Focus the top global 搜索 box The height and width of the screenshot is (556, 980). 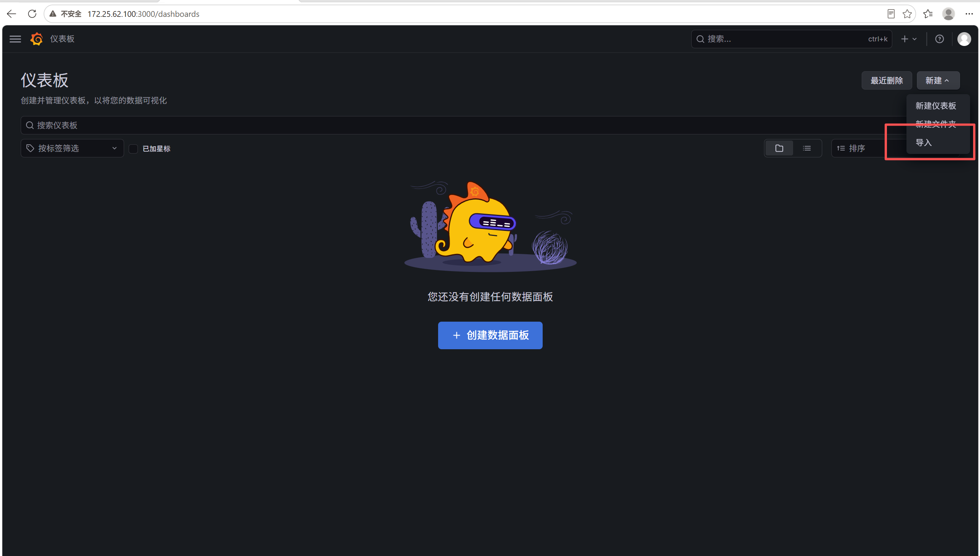[x=792, y=39]
